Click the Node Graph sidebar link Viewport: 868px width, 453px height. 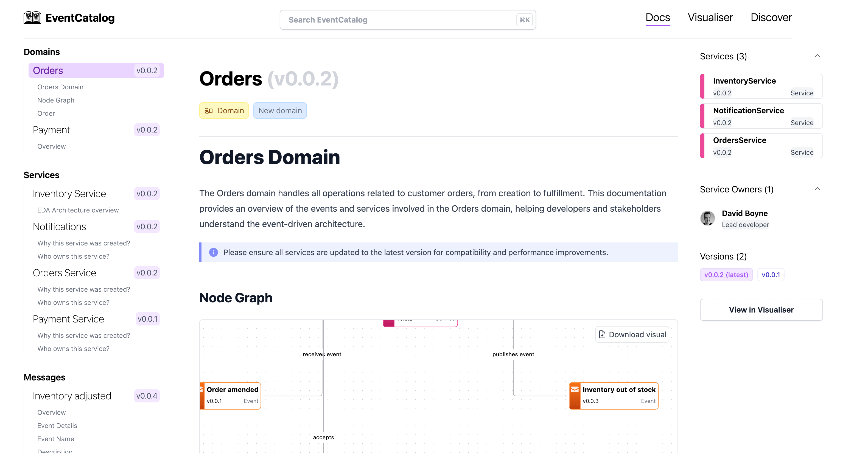(x=56, y=100)
